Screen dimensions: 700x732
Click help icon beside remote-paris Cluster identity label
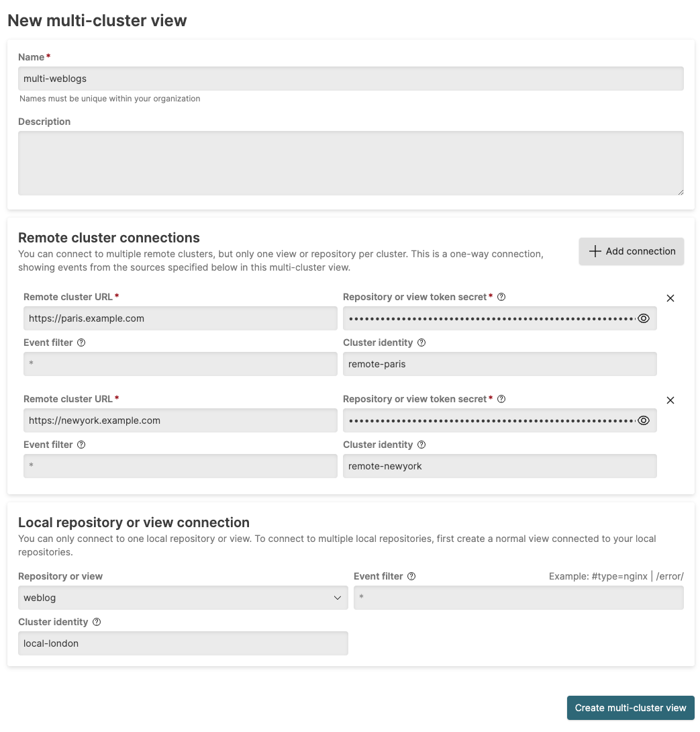tap(421, 342)
